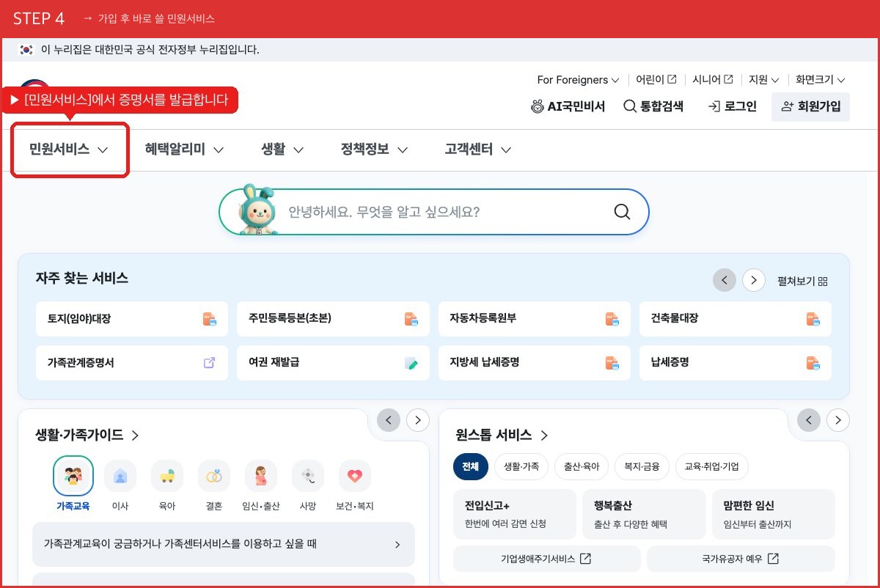
Task: Open the 맘편한 임신 service card
Action: pos(774,514)
